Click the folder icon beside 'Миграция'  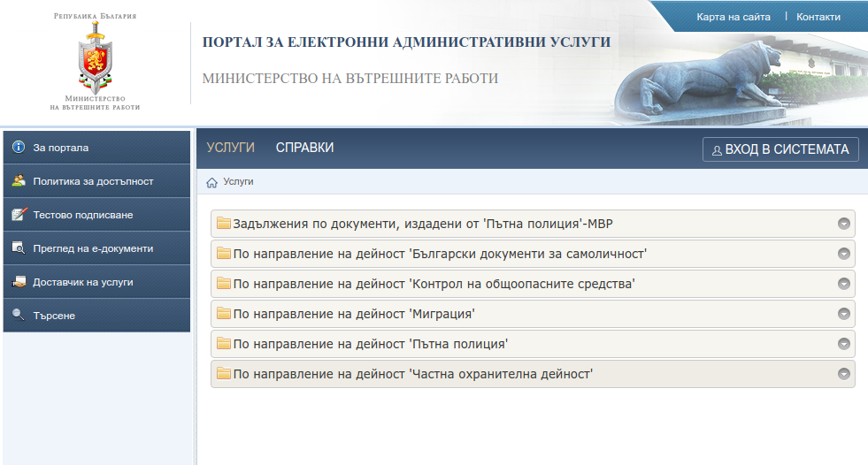point(224,314)
